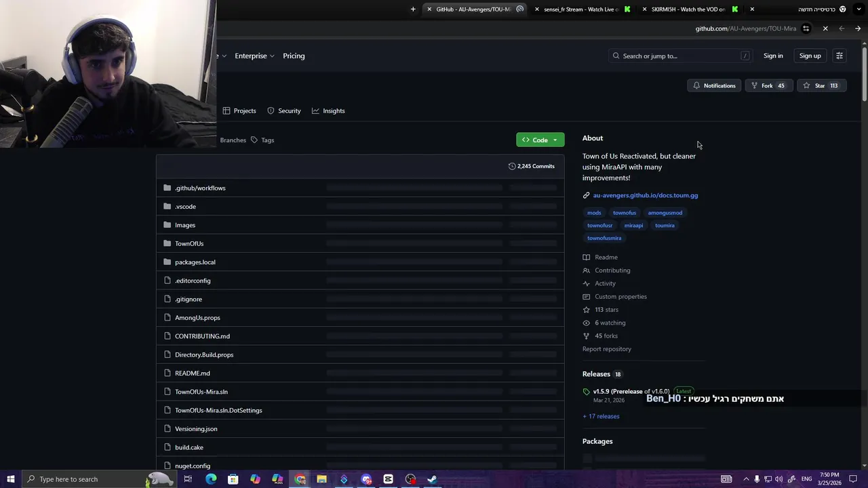
Task: Open the au-avengers.github.io/docs.toum.gg link
Action: click(646, 195)
